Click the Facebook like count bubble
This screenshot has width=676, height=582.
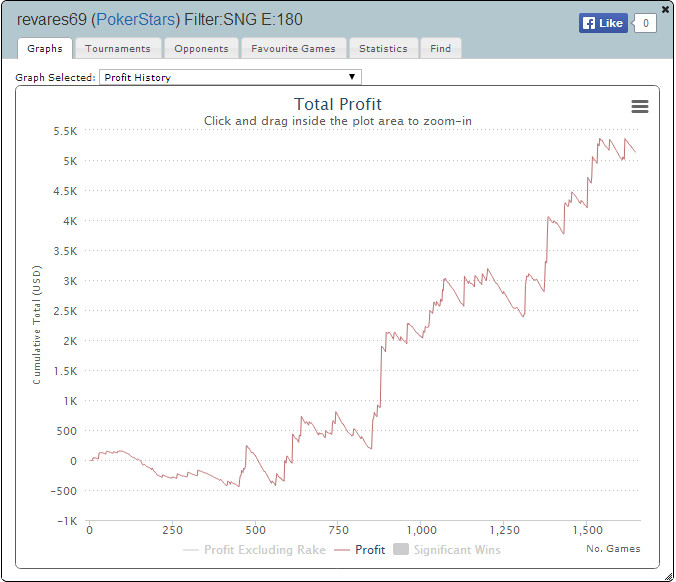pyautogui.click(x=645, y=23)
